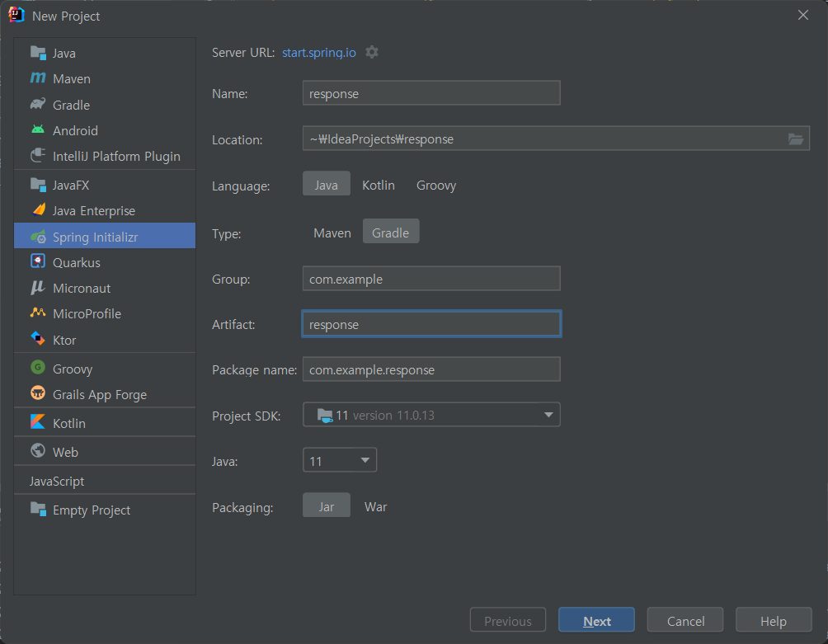This screenshot has height=644, width=828.
Task: Pick the Kotlin K icon
Action: [x=38, y=421]
